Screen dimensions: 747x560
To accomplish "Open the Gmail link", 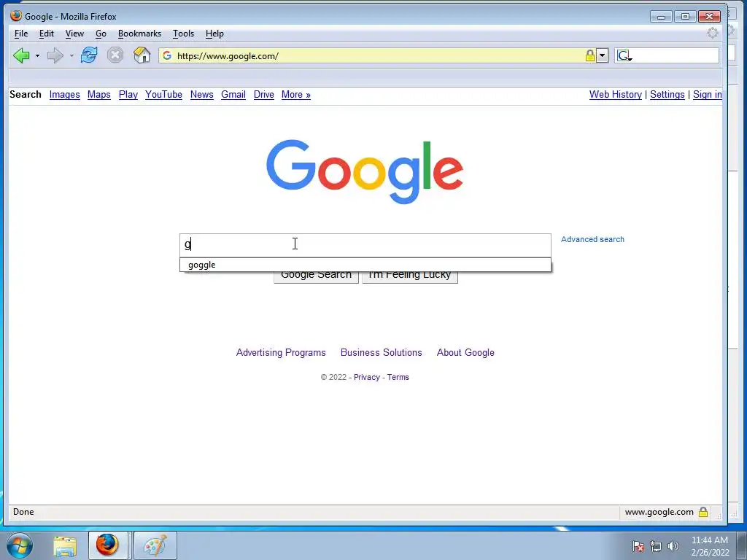I will (x=233, y=95).
